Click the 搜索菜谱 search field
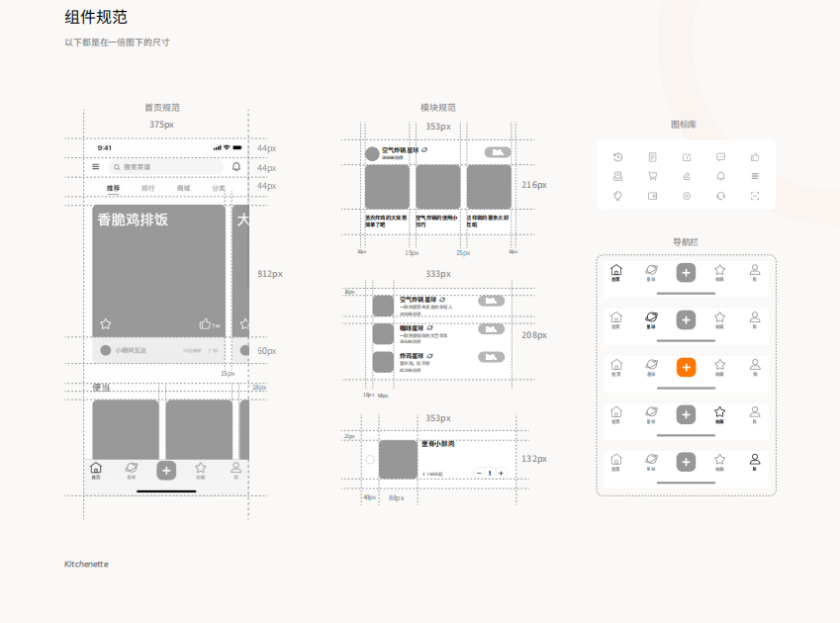 (166, 167)
